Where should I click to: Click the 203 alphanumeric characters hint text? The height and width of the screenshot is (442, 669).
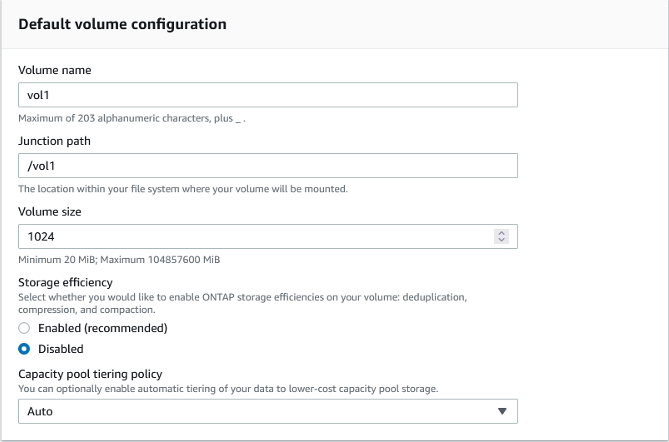click(x=132, y=118)
